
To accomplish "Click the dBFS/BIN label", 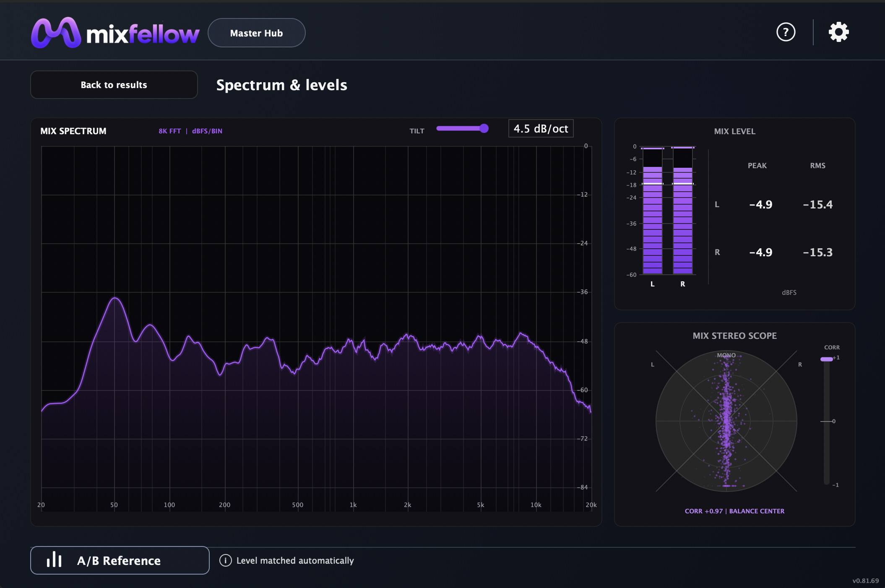I will (207, 131).
